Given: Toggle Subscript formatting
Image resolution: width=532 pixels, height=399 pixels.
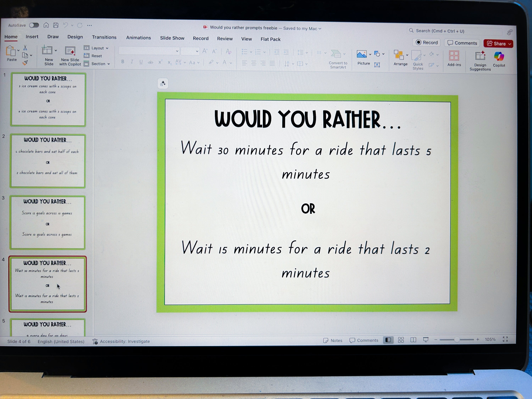Looking at the screenshot, I should click(169, 63).
